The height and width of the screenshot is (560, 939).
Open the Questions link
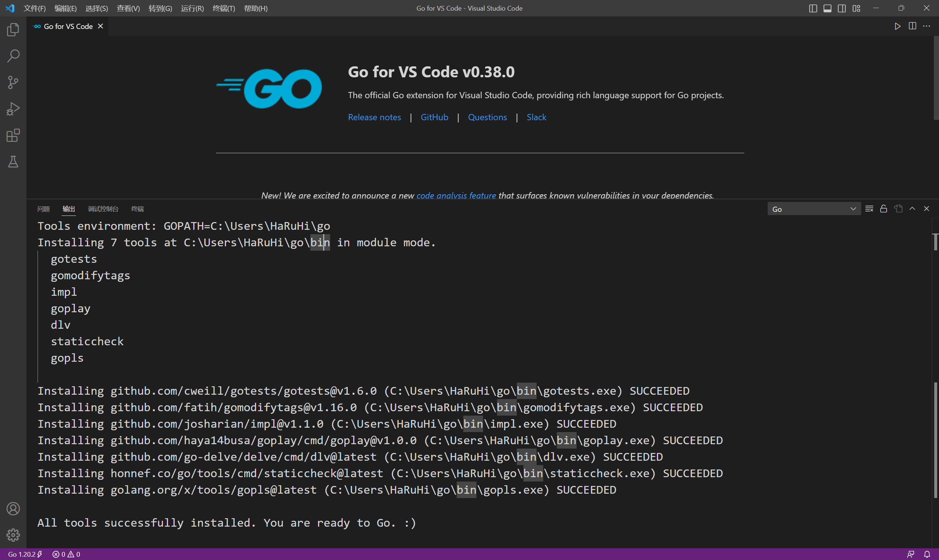(x=487, y=117)
